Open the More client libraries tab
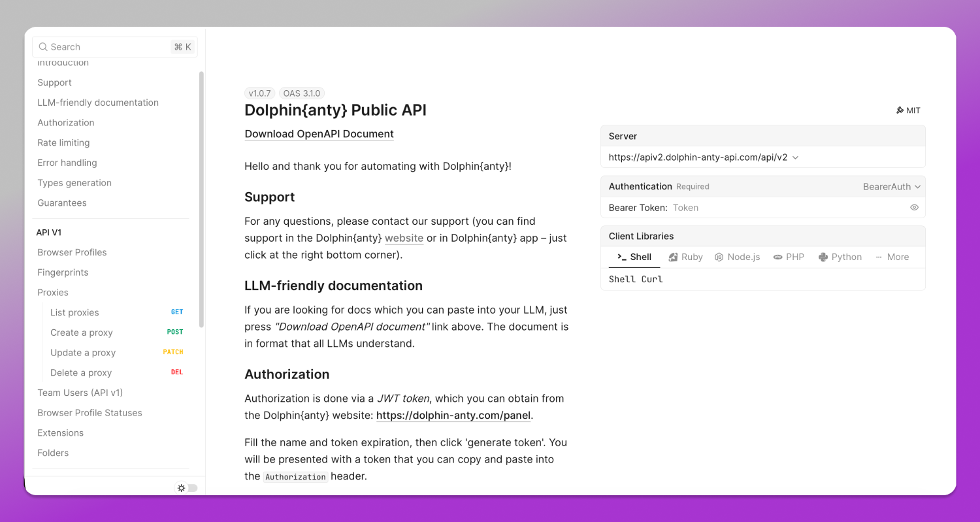This screenshot has height=522, width=980. tap(892, 257)
